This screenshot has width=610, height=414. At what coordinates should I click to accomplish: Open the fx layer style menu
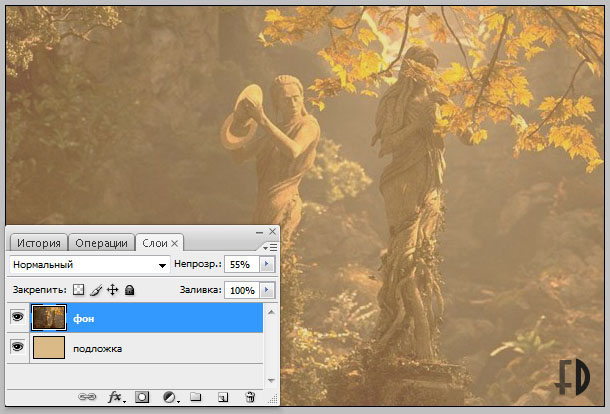[x=115, y=397]
